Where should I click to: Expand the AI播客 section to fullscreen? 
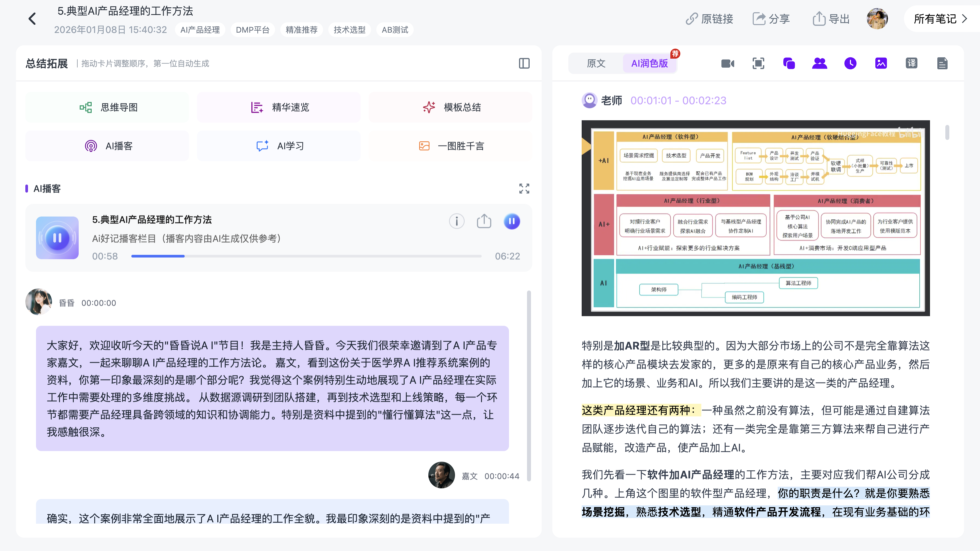(524, 188)
